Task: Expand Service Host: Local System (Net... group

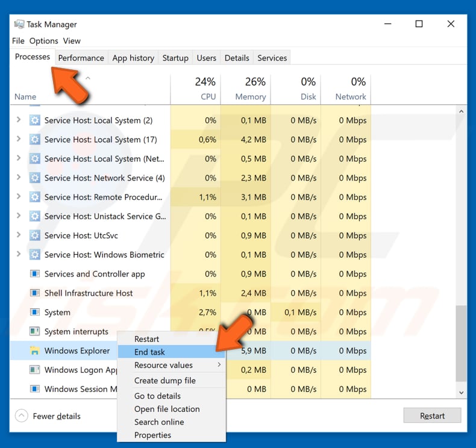Action: pyautogui.click(x=19, y=158)
